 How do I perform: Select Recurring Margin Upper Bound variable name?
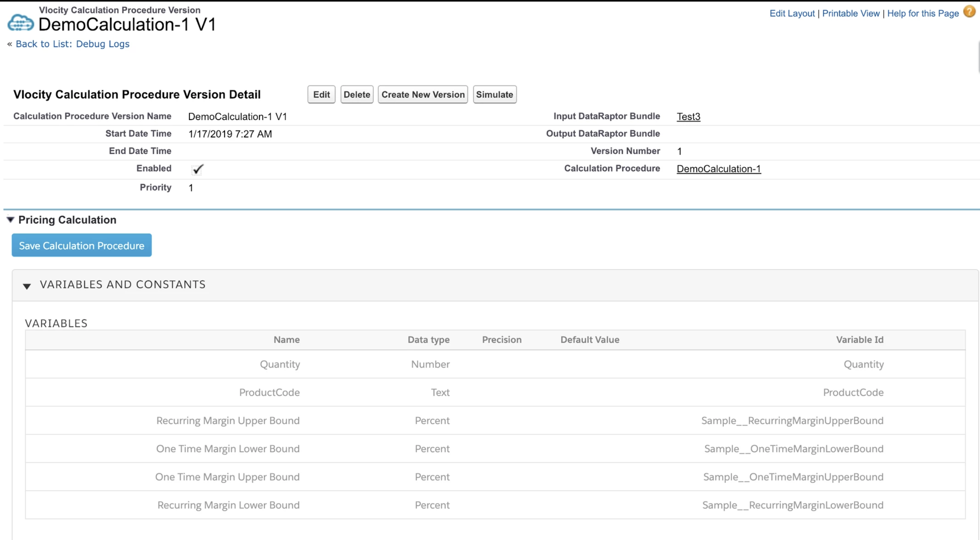[228, 421]
